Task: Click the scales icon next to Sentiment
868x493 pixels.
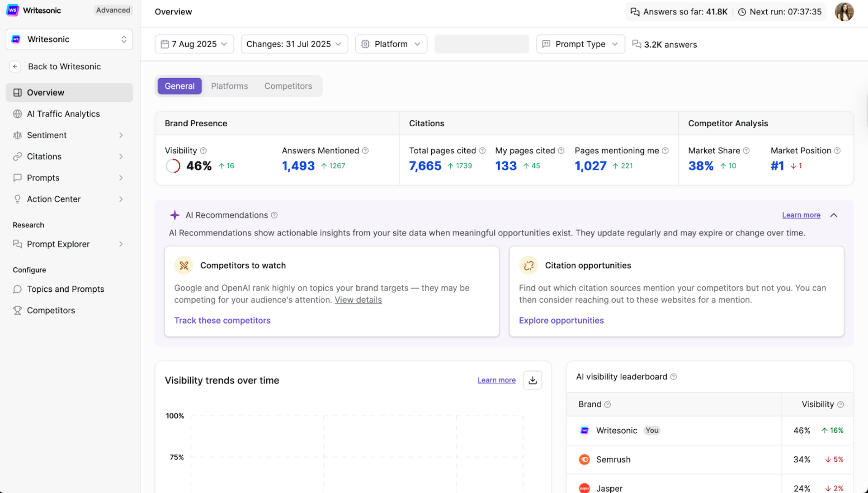Action: pos(18,135)
